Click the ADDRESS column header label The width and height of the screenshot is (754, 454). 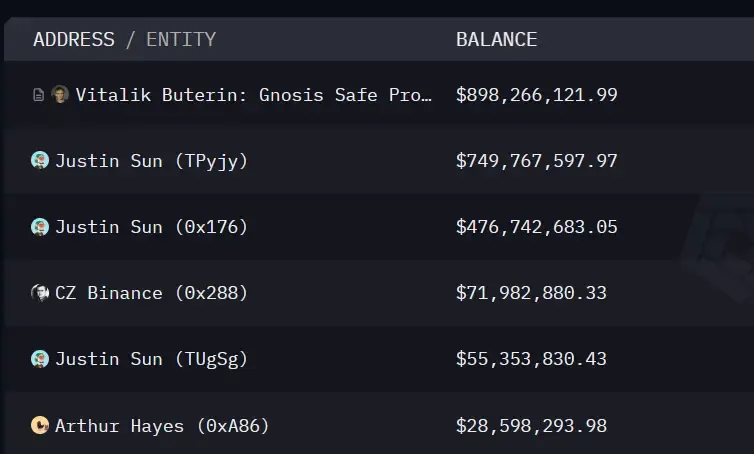click(x=74, y=40)
